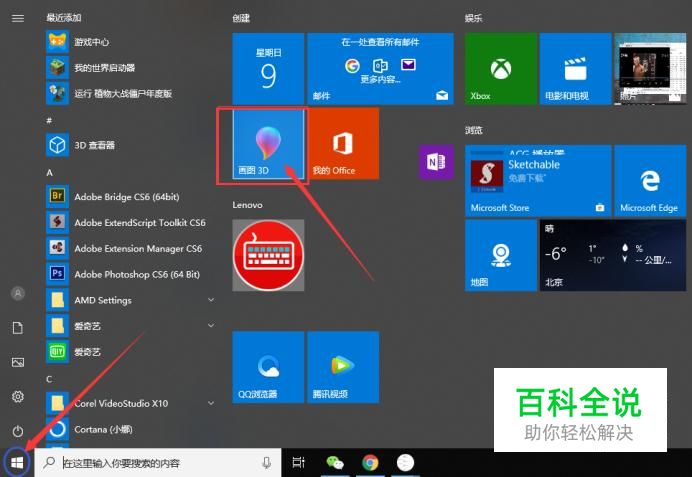Click the Power button in the sidebar
Viewport: 692px width, 477px height.
point(18,431)
